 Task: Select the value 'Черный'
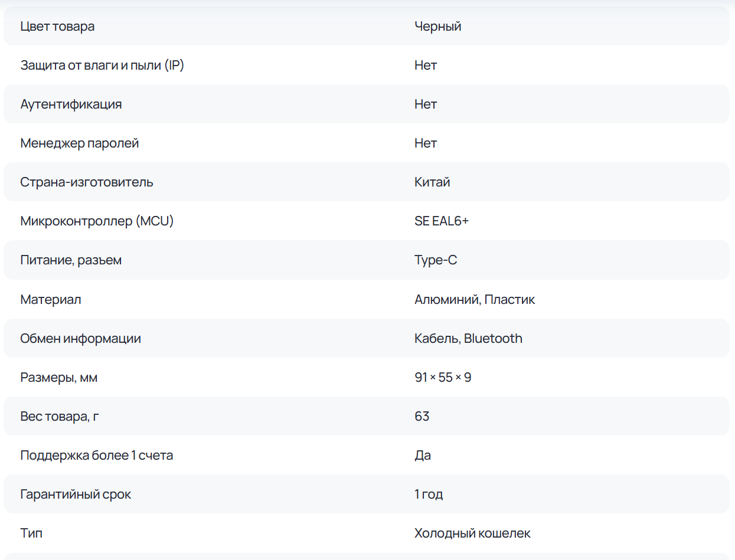[x=438, y=27]
